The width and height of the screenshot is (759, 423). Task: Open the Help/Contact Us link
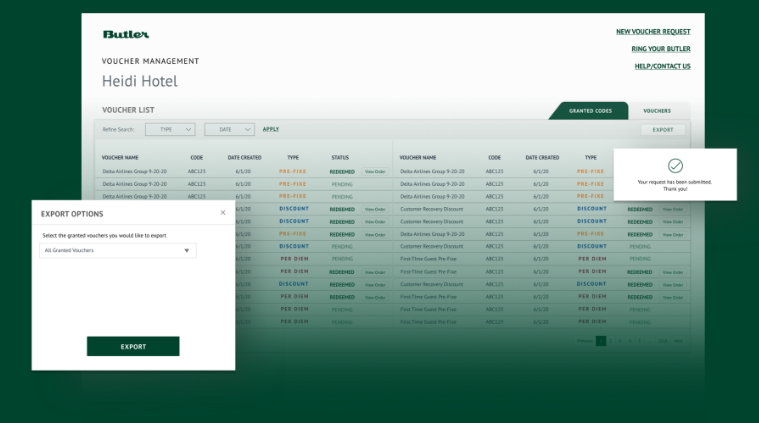click(662, 66)
